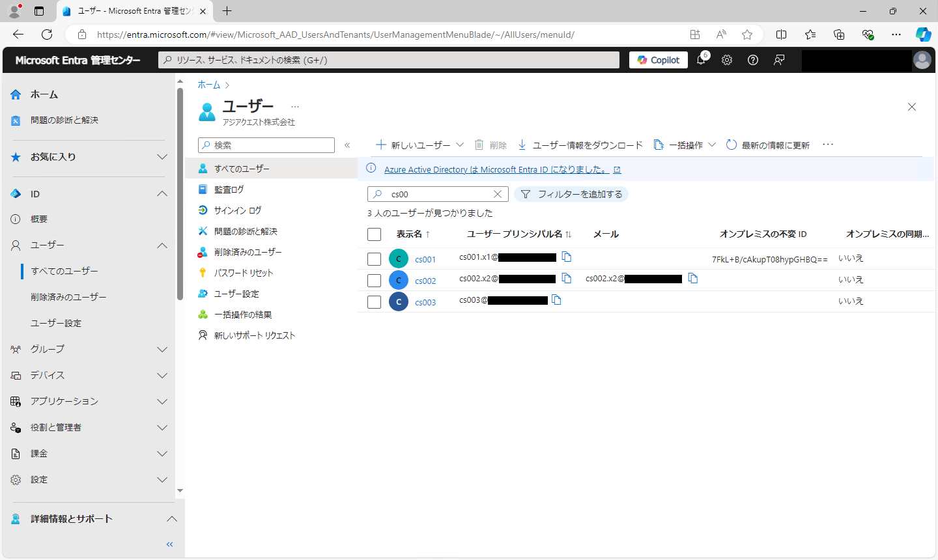Collapse ユーザー section in sidebar

pyautogui.click(x=162, y=245)
